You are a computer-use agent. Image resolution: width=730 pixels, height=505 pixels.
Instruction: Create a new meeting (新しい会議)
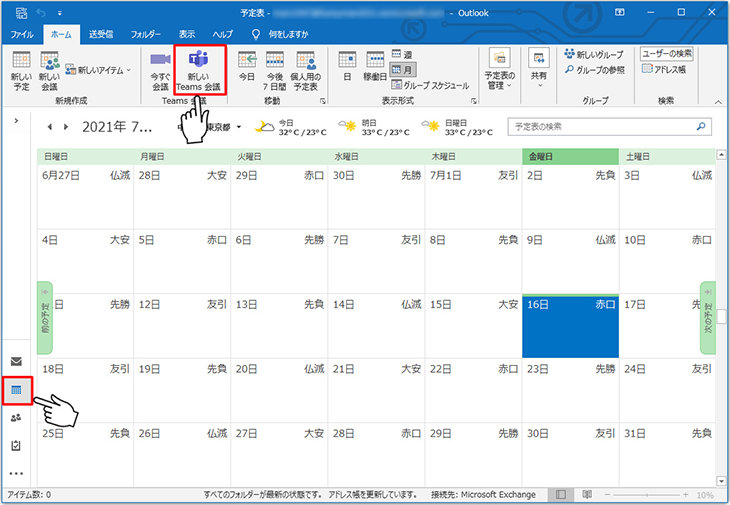(x=49, y=71)
